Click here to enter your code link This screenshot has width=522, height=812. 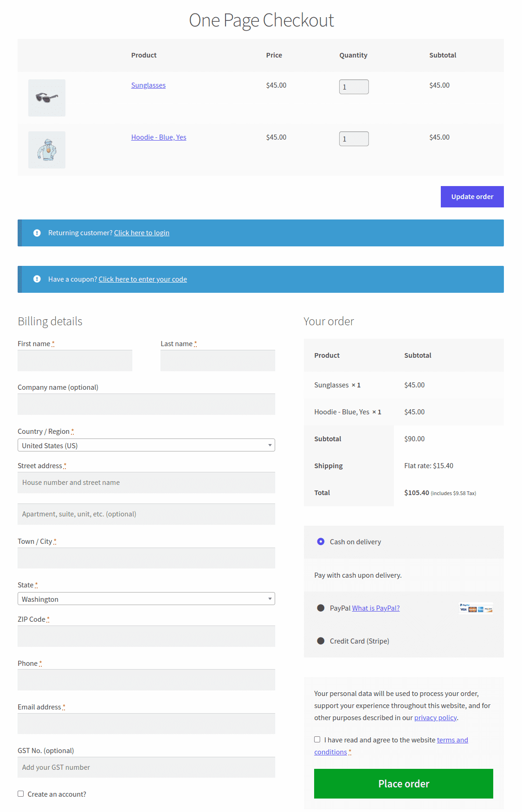(143, 279)
